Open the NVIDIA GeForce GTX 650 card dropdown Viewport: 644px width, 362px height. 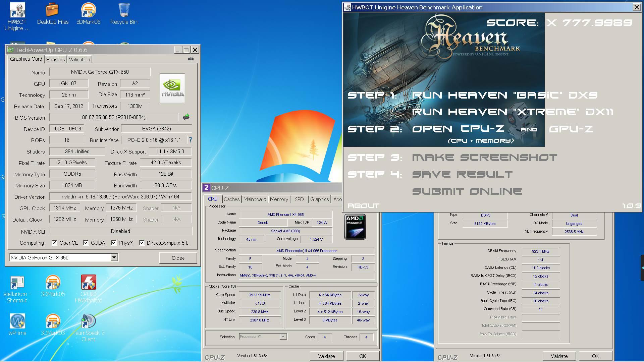[114, 257]
